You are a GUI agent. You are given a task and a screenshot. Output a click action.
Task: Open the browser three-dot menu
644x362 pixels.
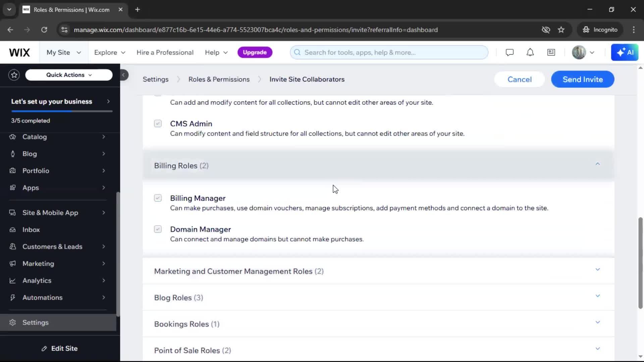coord(634,30)
